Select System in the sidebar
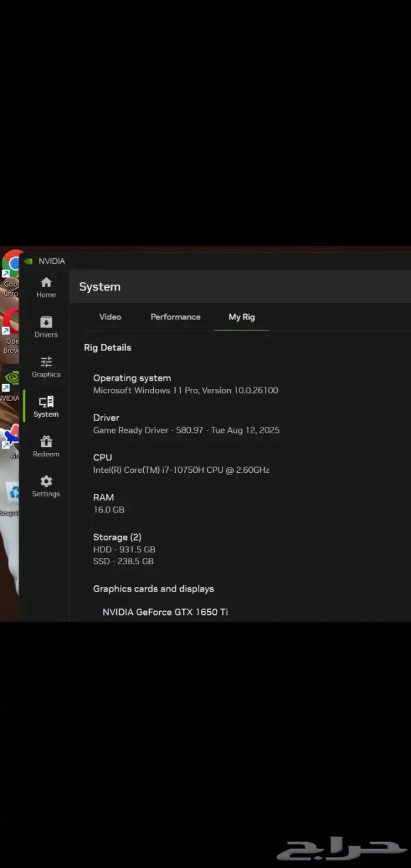411x868 pixels. (x=46, y=407)
